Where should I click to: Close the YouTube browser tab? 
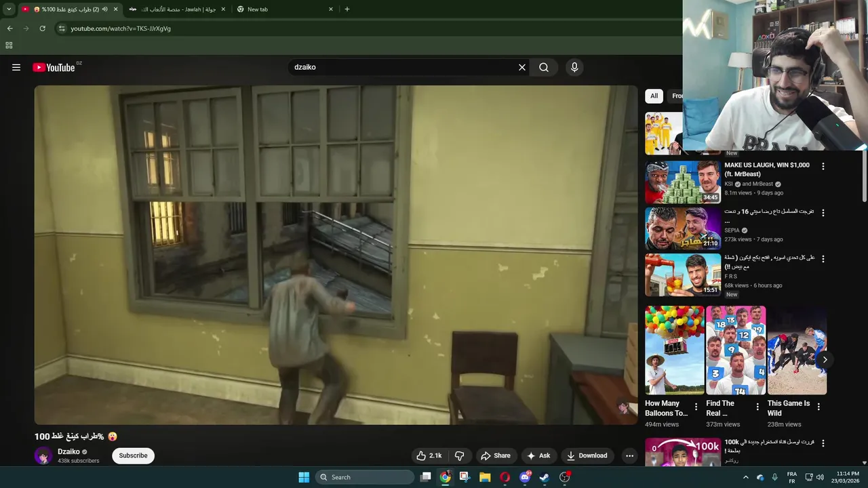pos(115,9)
